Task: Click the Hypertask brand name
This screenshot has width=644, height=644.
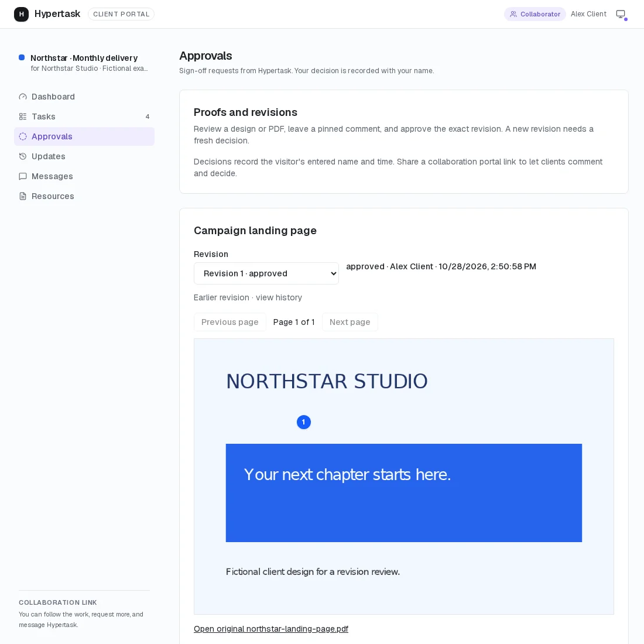Action: (x=57, y=13)
